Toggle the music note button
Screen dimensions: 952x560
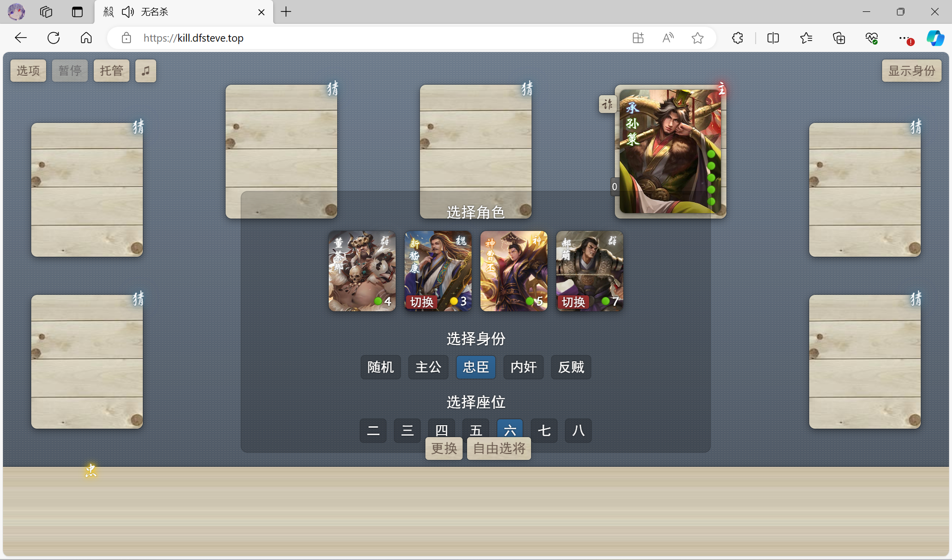(146, 71)
